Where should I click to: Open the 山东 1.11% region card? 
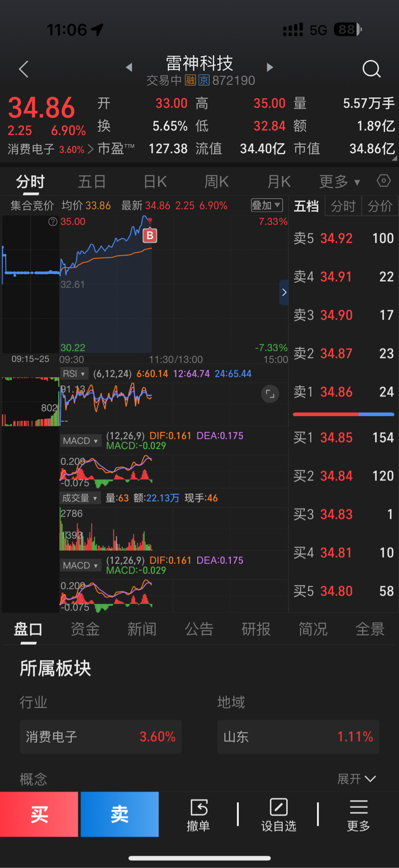[x=298, y=737]
